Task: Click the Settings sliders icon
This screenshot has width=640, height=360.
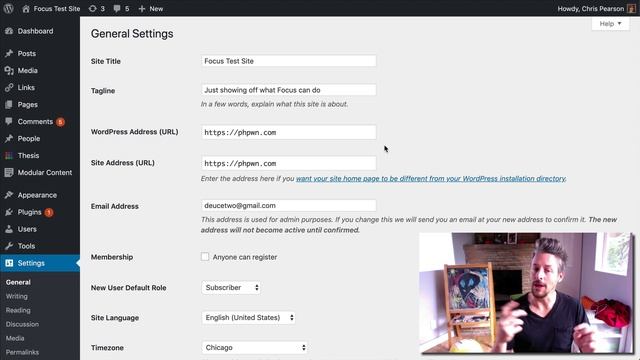Action: (9, 263)
